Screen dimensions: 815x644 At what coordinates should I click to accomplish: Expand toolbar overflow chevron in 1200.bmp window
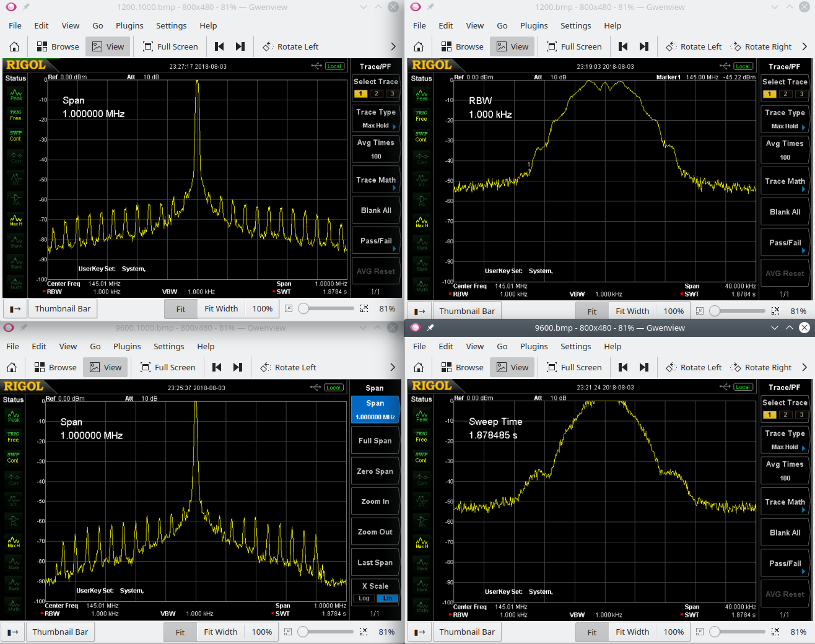[x=804, y=46]
